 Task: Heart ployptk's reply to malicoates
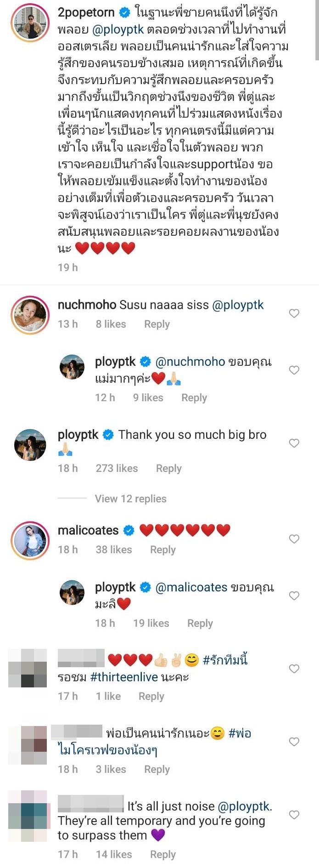pos(294,596)
